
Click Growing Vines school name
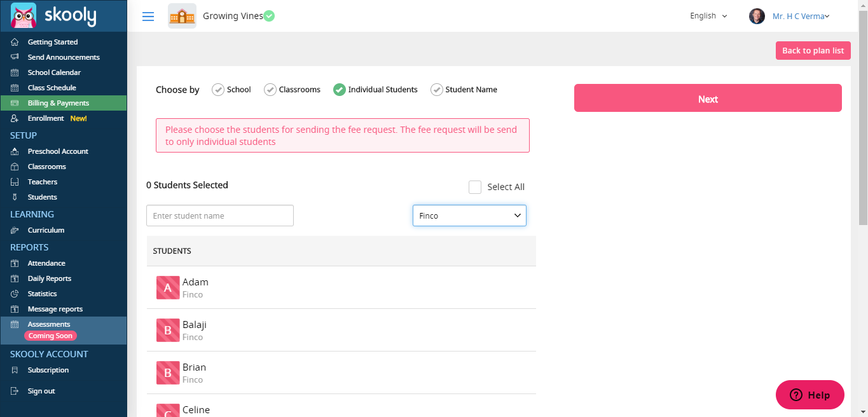(x=233, y=16)
